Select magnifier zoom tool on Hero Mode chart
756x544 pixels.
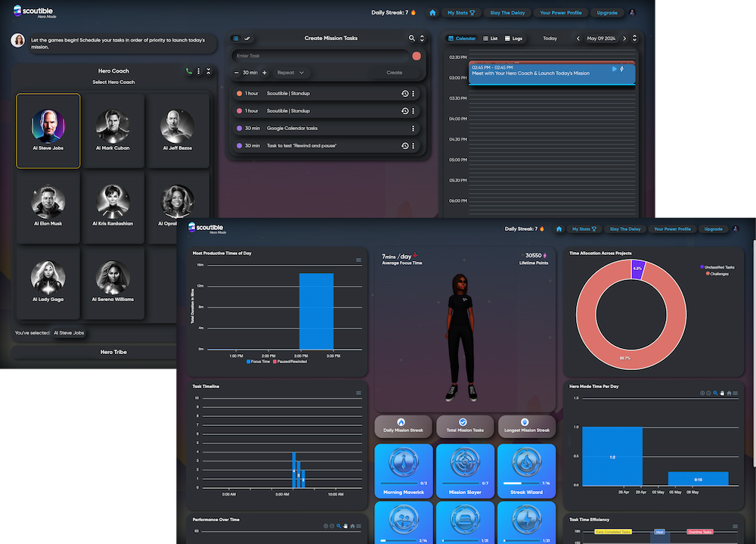point(715,393)
